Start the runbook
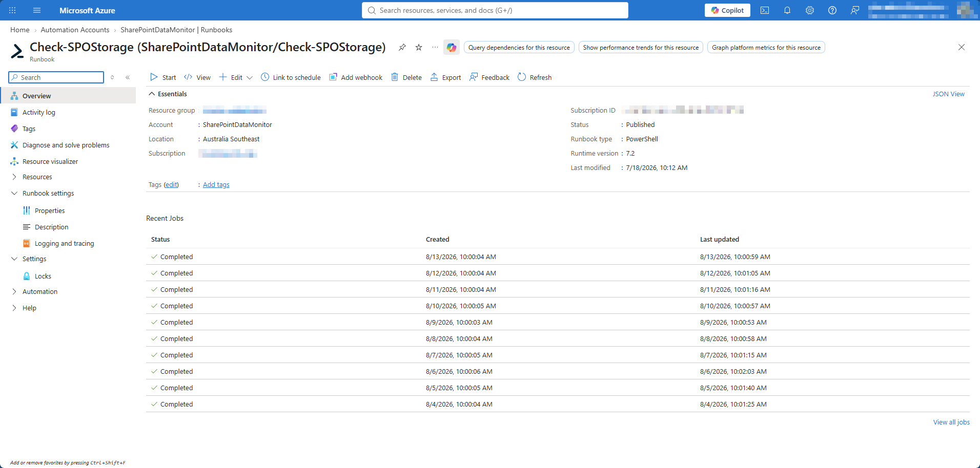 pyautogui.click(x=163, y=77)
